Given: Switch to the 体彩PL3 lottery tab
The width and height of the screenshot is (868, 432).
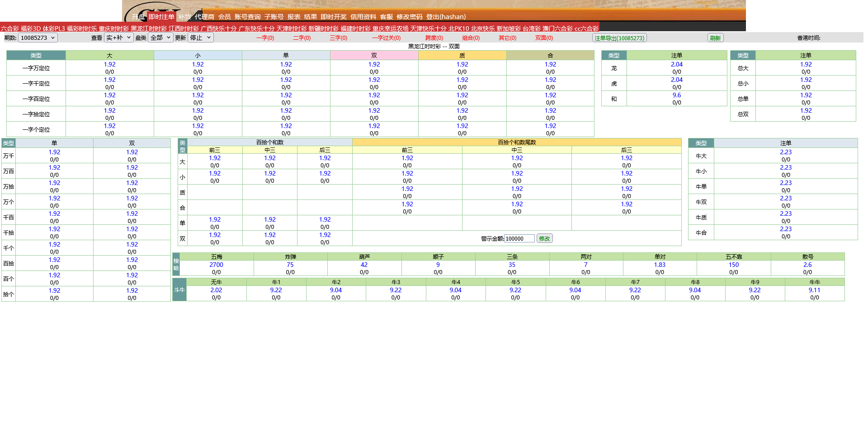Looking at the screenshot, I should pos(54,28).
